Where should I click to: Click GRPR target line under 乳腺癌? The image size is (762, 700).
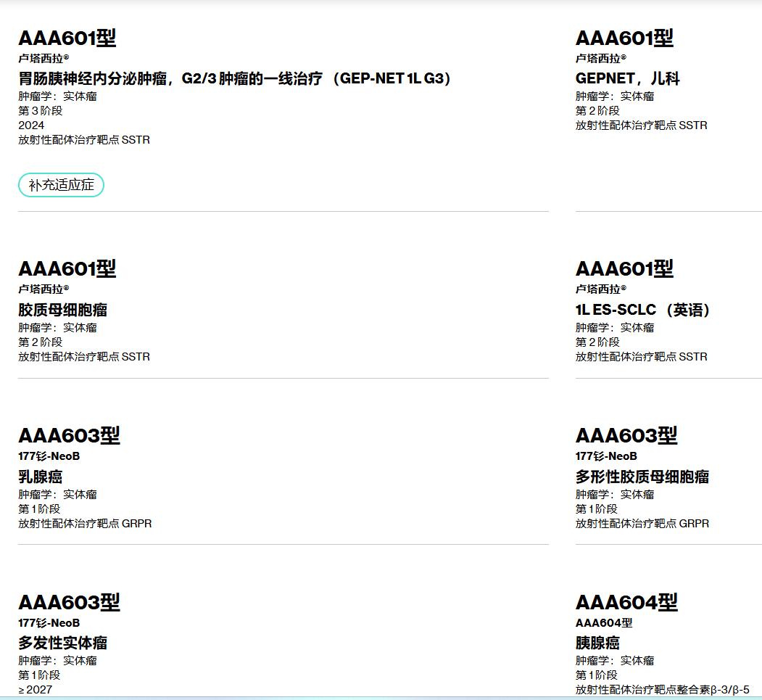coord(85,524)
